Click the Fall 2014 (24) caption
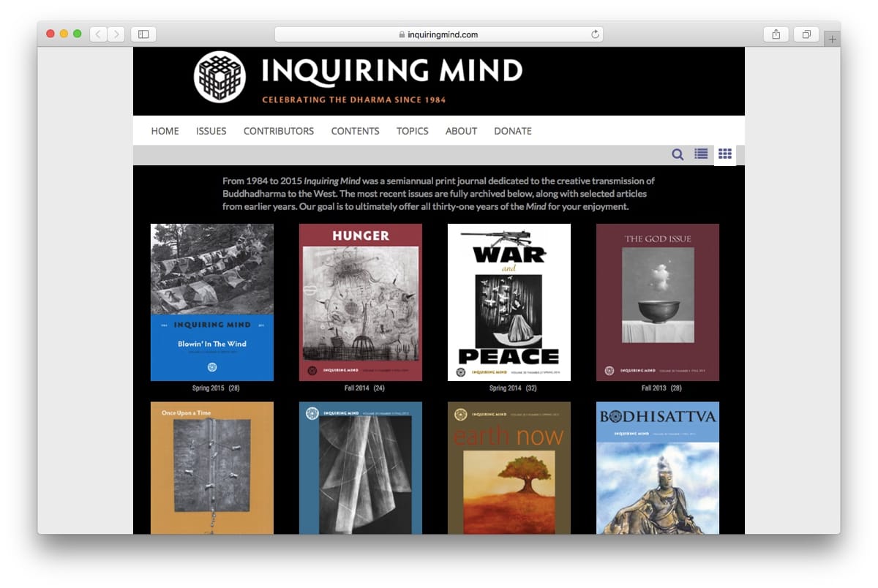The image size is (878, 588). [364, 388]
